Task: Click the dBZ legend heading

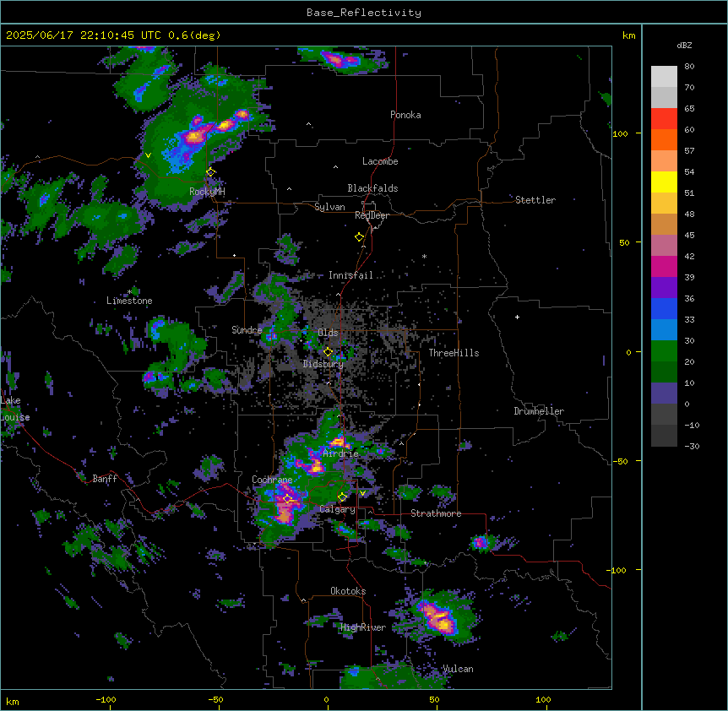Action: click(x=684, y=45)
